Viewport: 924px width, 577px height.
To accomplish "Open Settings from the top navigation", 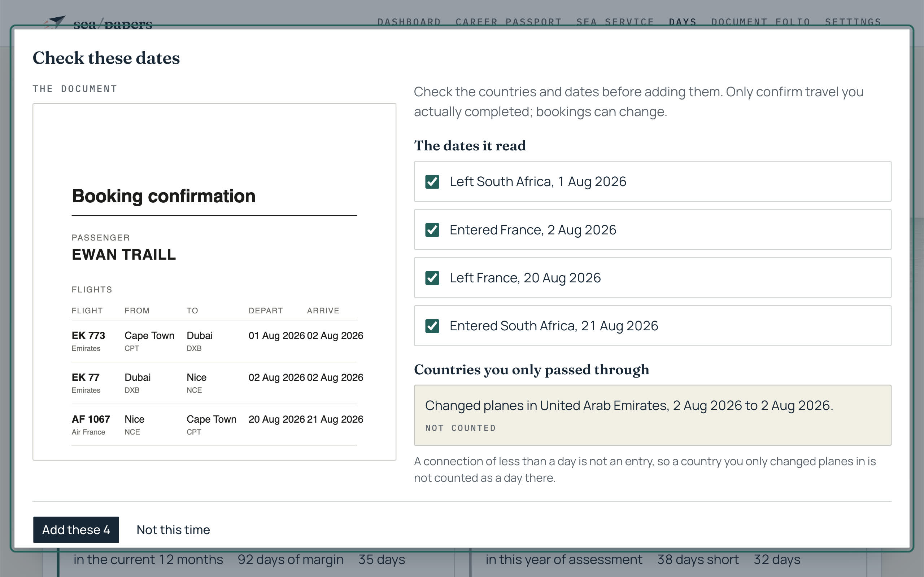I will click(x=853, y=22).
